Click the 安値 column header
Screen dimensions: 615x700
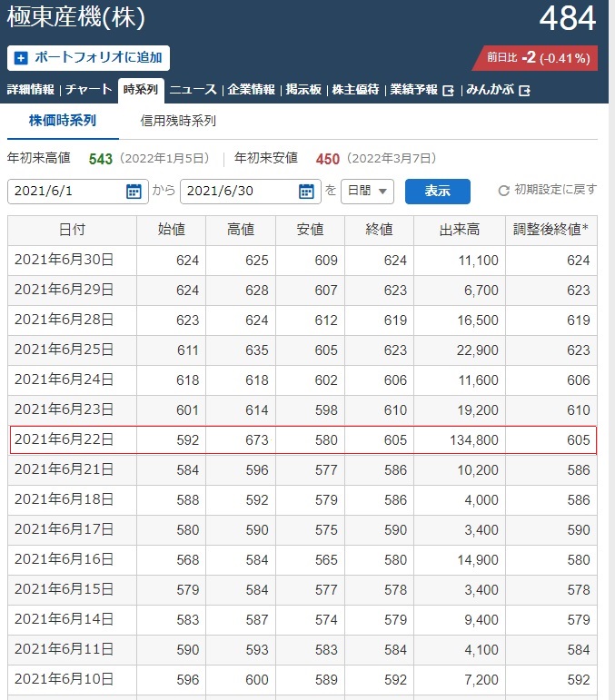(x=310, y=230)
